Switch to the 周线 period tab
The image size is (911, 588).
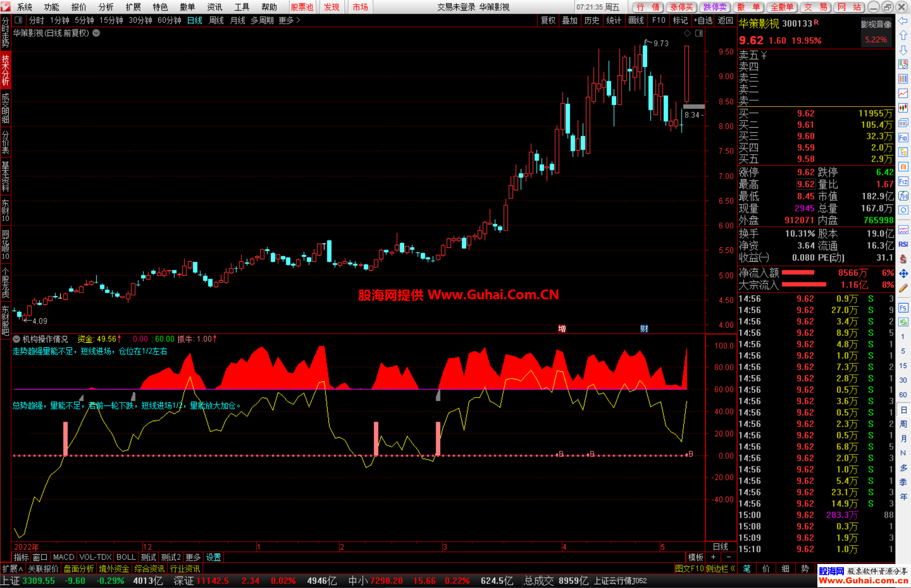pyautogui.click(x=216, y=20)
